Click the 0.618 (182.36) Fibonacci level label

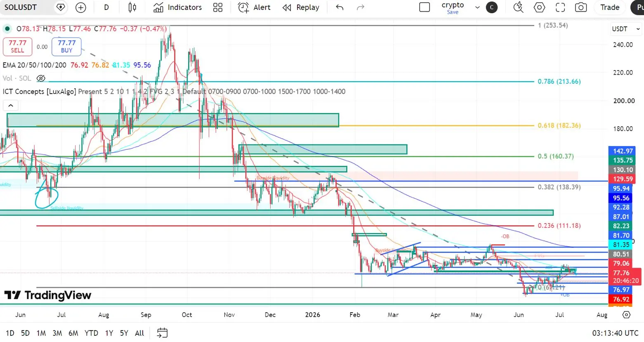(559, 125)
